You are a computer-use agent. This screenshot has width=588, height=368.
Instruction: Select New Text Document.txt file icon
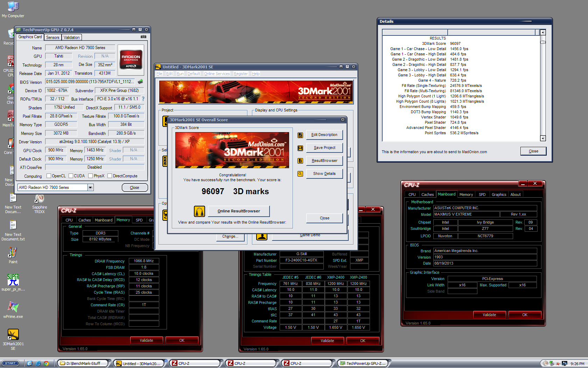(13, 231)
